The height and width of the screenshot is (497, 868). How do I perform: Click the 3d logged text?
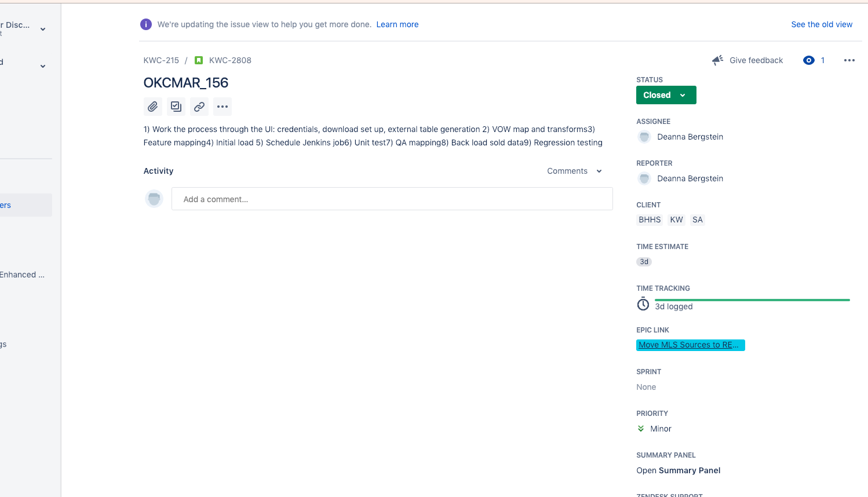click(x=674, y=306)
